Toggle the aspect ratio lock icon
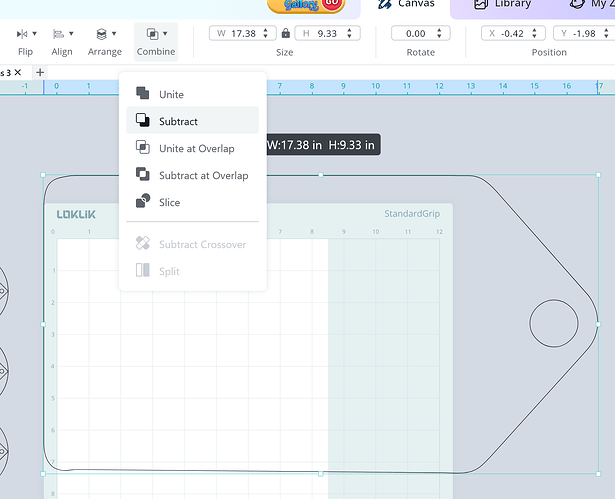This screenshot has height=499, width=615. 286,34
